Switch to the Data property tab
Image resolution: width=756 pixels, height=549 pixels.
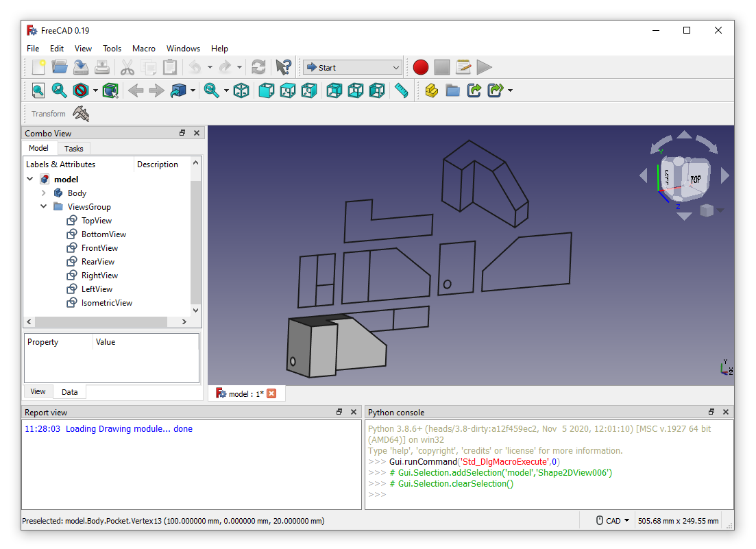(69, 392)
